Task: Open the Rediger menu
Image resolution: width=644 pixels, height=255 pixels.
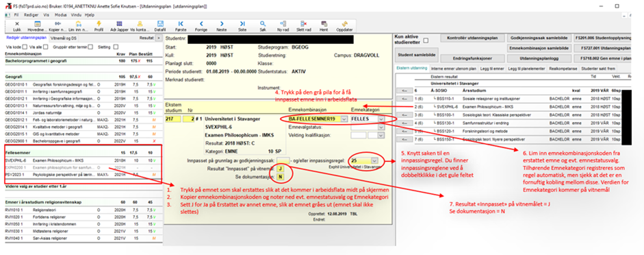Action: (x=31, y=14)
